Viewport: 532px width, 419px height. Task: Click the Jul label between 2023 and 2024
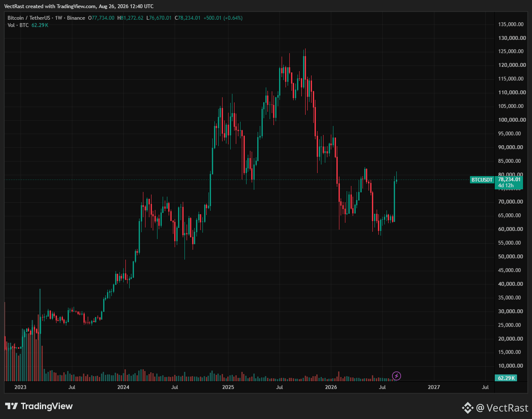(72, 387)
